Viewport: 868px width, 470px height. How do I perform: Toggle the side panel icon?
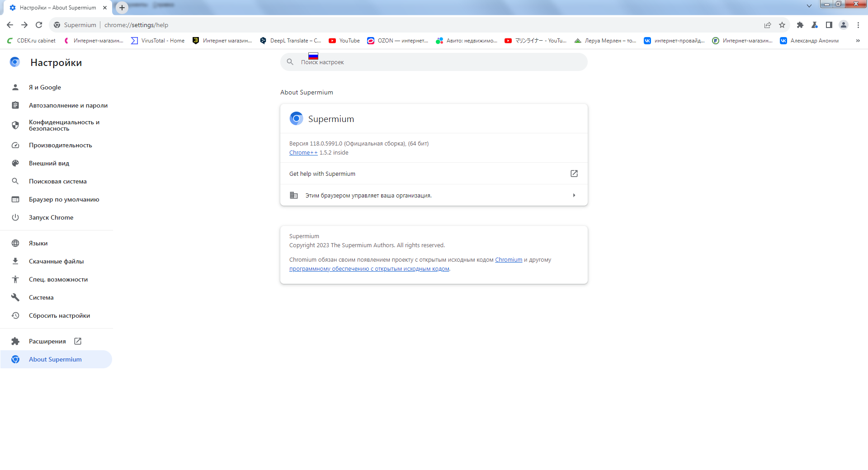point(829,25)
